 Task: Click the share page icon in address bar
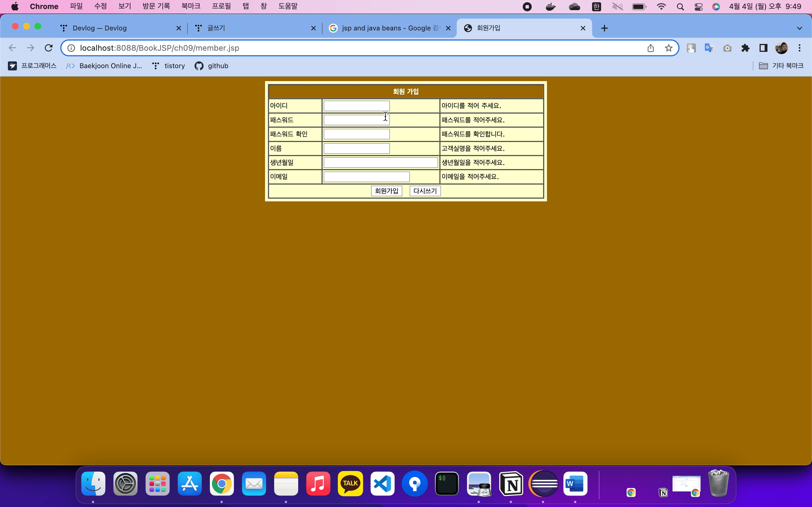(x=651, y=48)
